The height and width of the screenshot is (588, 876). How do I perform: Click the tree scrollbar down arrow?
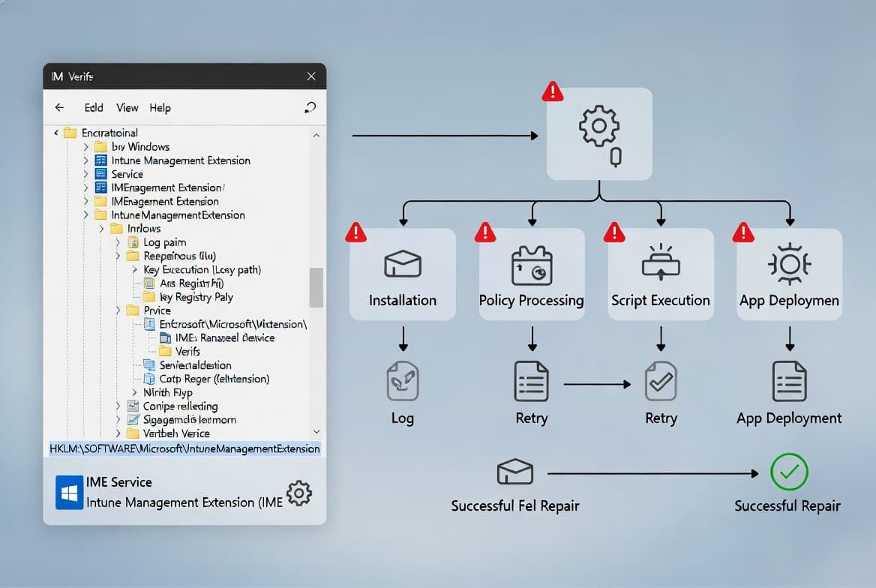pos(316,431)
